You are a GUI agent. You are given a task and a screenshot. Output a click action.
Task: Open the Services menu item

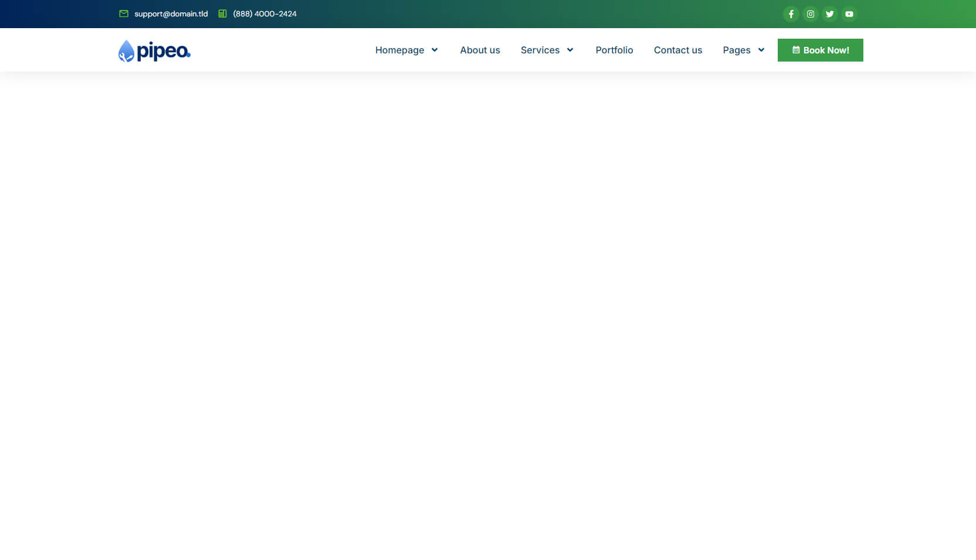(540, 50)
